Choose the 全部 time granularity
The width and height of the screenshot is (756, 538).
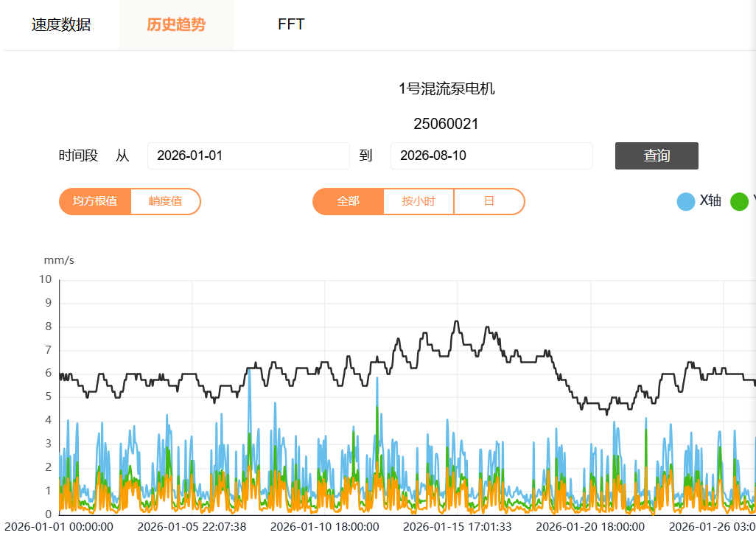(348, 201)
